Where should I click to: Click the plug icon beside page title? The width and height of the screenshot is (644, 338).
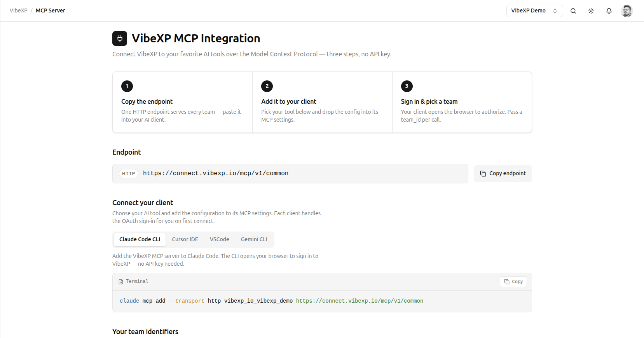[120, 38]
